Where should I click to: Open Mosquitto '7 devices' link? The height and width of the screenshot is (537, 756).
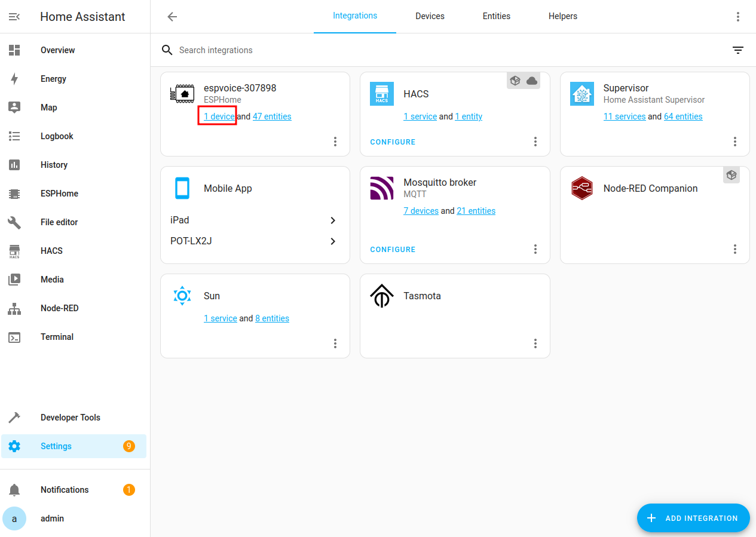click(x=421, y=211)
